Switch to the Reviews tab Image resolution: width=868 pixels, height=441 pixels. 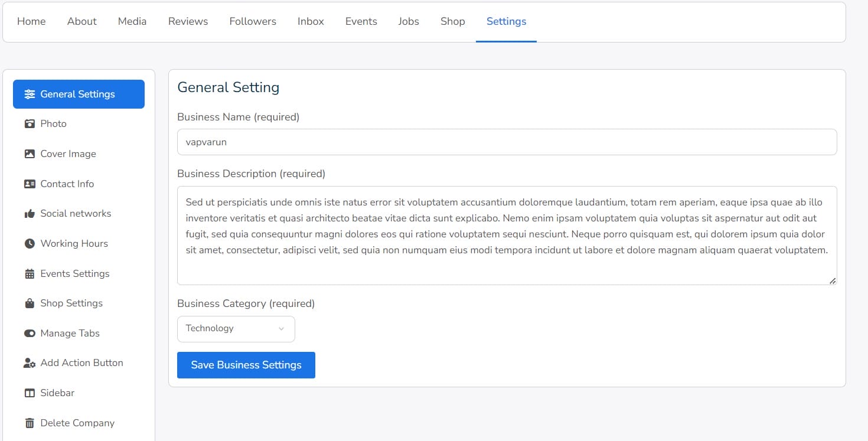188,21
